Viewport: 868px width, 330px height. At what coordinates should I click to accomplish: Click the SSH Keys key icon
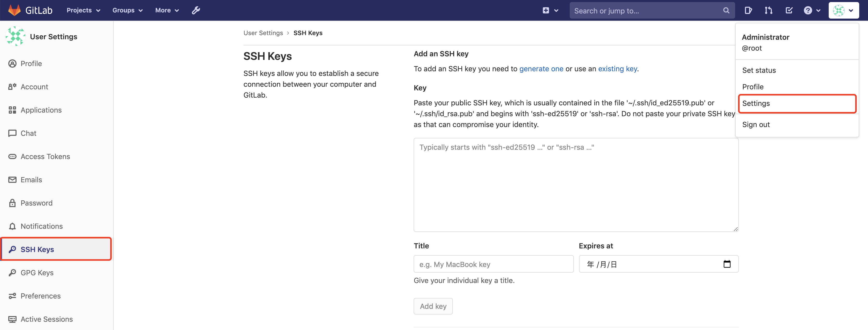coord(12,249)
